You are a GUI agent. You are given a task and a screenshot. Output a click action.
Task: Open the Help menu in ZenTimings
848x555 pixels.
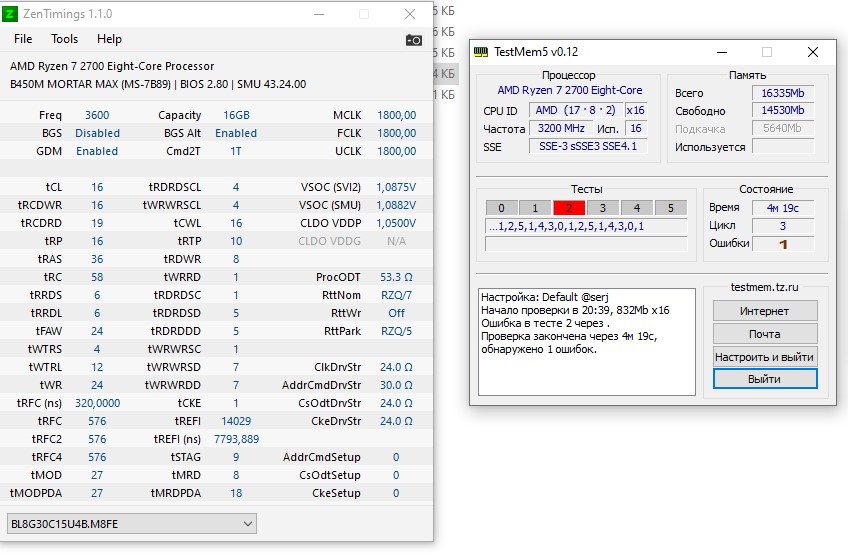point(109,39)
